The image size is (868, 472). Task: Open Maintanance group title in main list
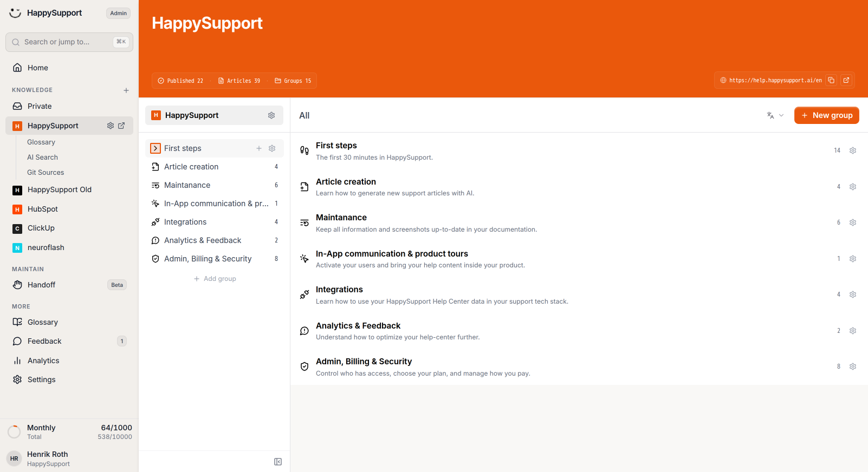(341, 218)
